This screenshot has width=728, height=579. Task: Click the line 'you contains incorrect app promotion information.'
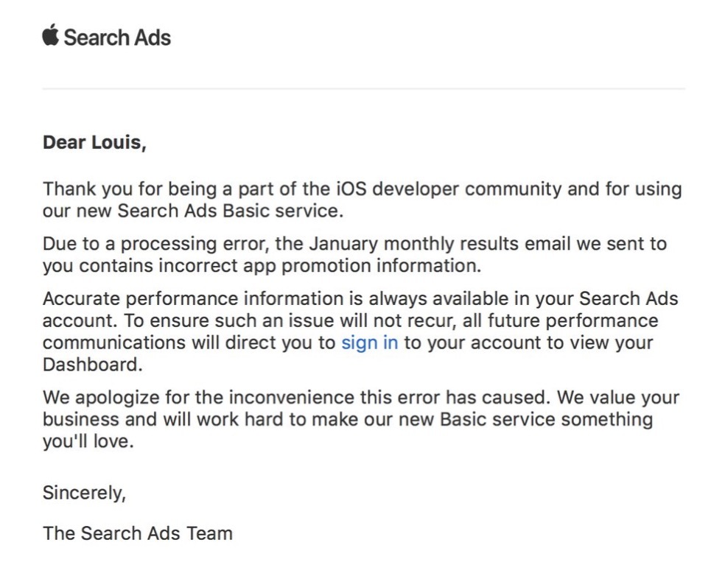point(262,266)
